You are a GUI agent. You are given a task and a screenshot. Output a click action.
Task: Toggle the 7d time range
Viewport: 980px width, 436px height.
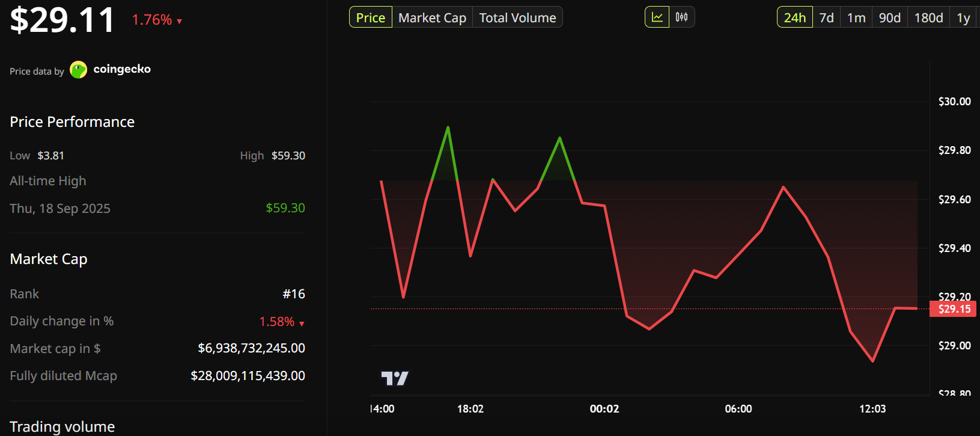click(826, 17)
